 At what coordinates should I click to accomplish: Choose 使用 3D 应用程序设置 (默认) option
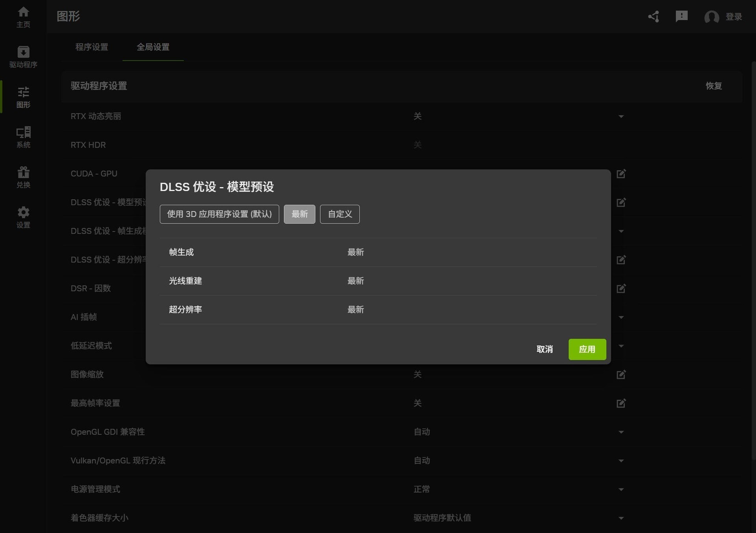[219, 214]
